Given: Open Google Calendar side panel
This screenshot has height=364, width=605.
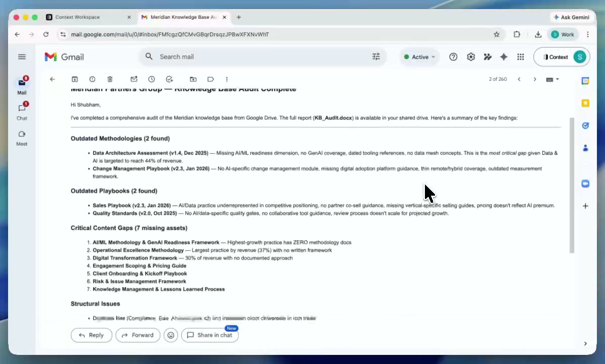Looking at the screenshot, I should click(x=585, y=80).
